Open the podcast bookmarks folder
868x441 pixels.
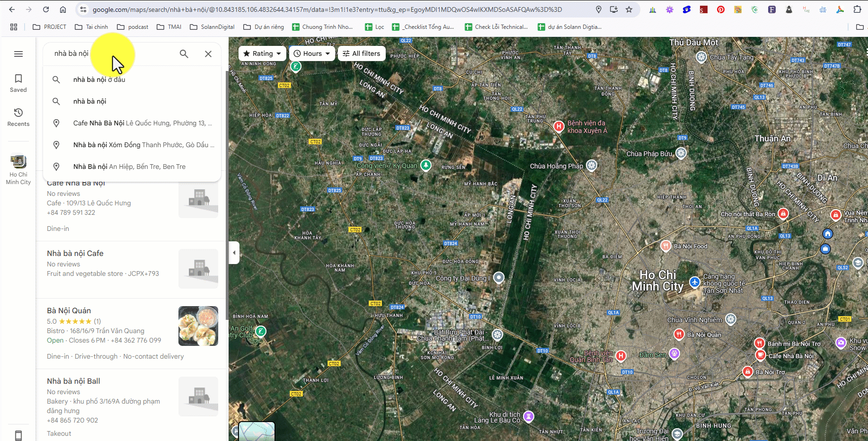(x=133, y=27)
